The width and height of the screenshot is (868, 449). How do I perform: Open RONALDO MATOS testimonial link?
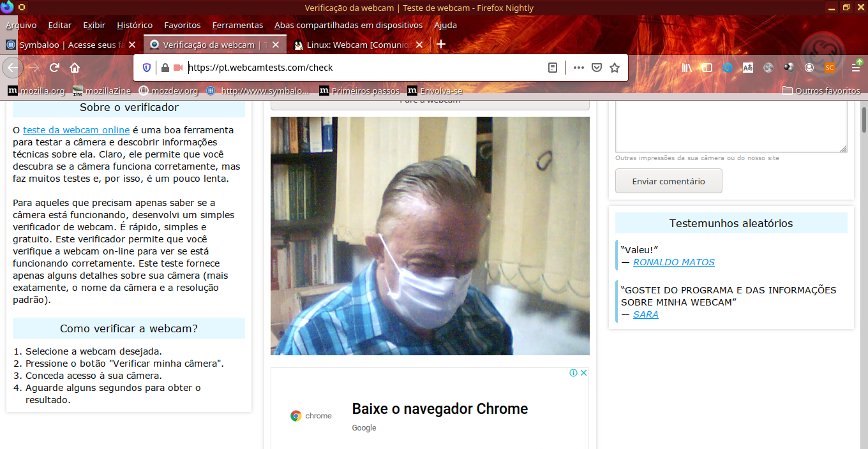click(674, 262)
